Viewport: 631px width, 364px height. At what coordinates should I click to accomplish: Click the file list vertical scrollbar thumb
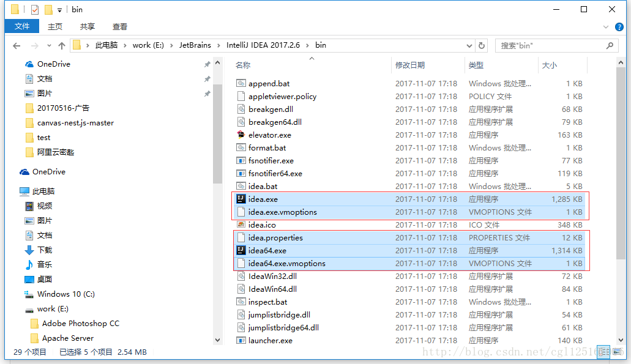pos(621,163)
